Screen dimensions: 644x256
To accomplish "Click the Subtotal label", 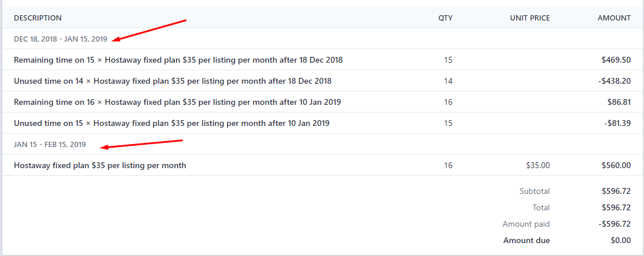I will pyautogui.click(x=534, y=191).
